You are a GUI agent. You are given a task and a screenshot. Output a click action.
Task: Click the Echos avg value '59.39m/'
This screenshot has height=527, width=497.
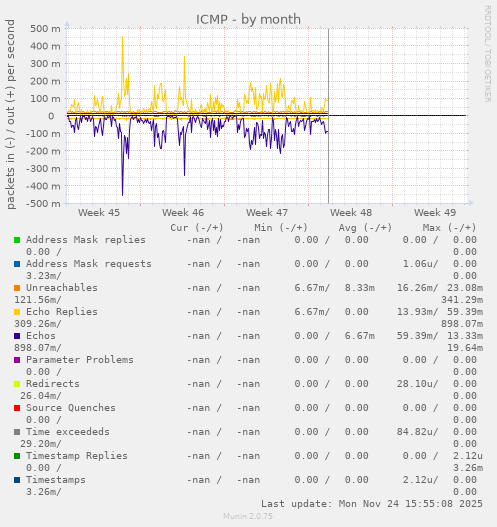[x=418, y=336]
